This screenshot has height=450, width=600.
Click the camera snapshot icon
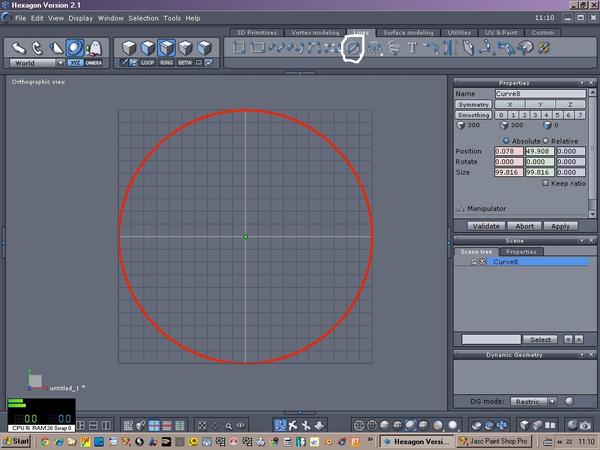point(585,425)
